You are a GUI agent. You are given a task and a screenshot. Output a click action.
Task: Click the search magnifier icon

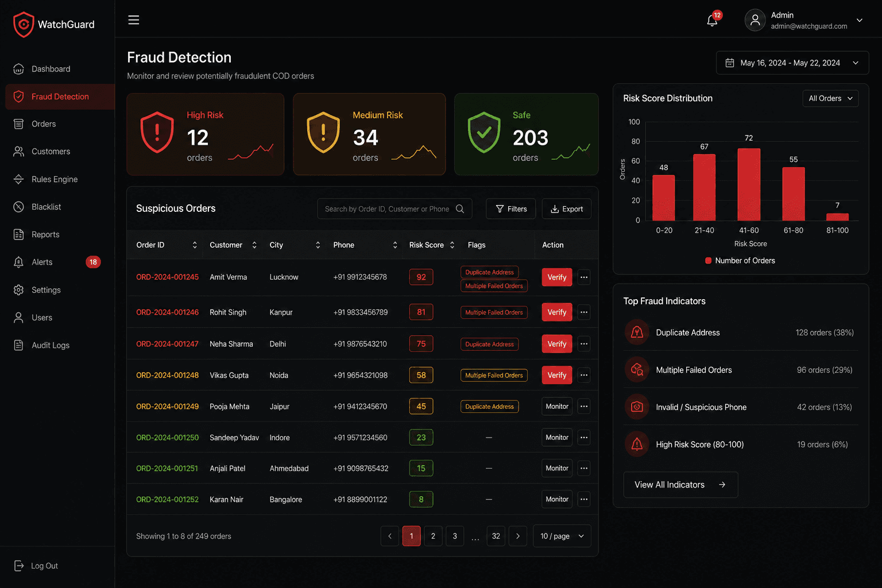(x=460, y=209)
